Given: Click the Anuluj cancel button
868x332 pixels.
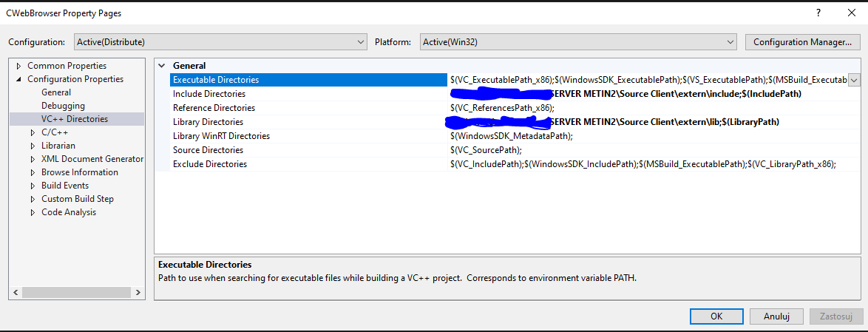Looking at the screenshot, I should 776,316.
